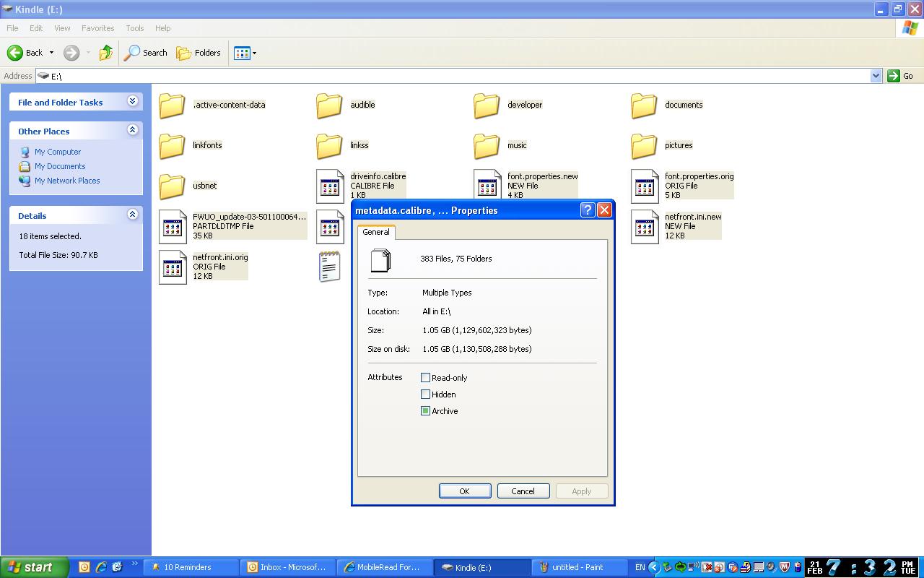
Task: Click the Search toolbar button
Action: [146, 53]
